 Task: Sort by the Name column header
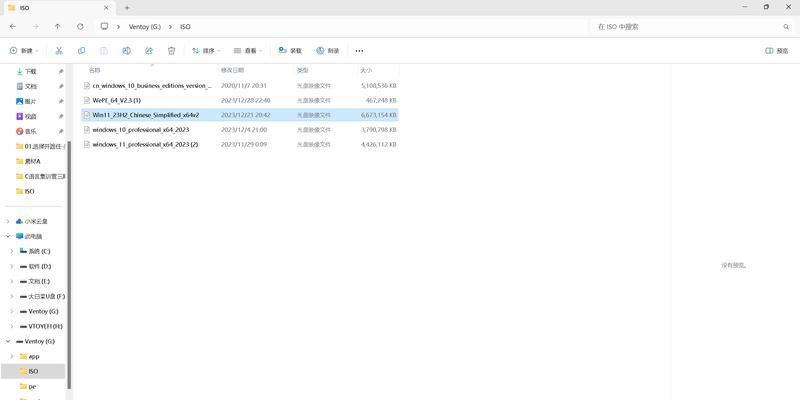(x=95, y=70)
